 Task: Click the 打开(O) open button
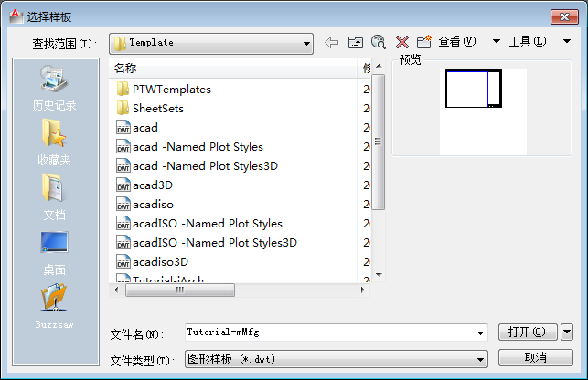click(528, 332)
